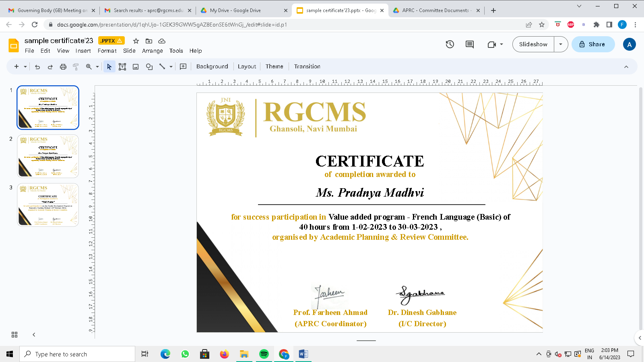Click the AdBlock Plus extension icon
The image size is (644, 362).
click(571, 25)
